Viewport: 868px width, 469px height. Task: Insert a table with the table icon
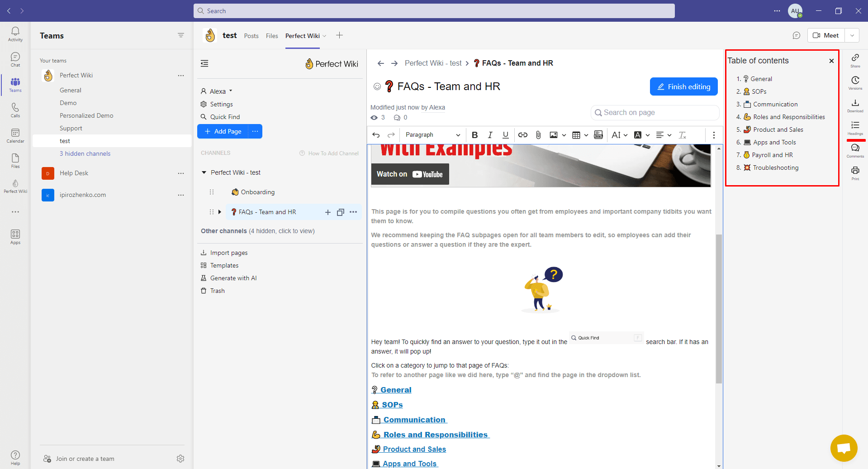coord(576,135)
